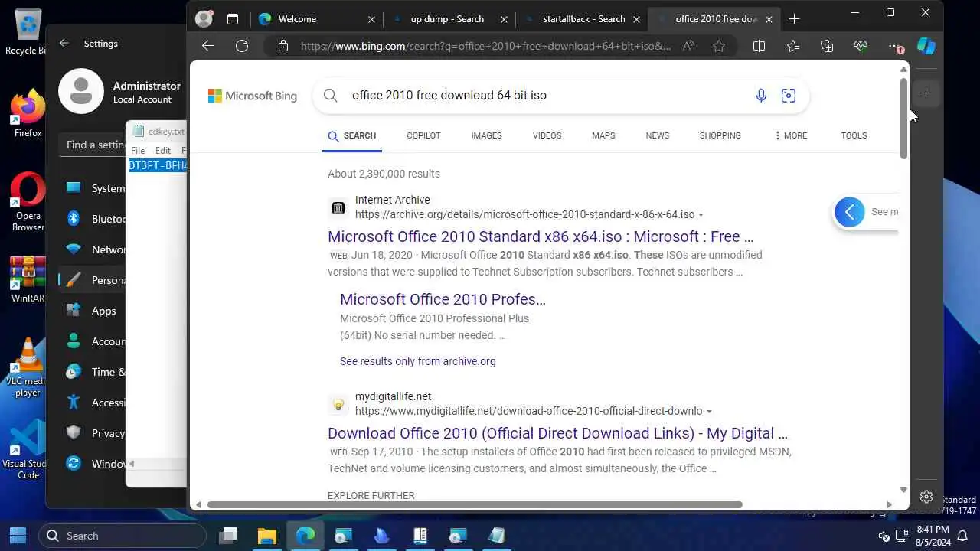The height and width of the screenshot is (551, 980).
Task: Open File Explorer from the taskbar
Action: tap(266, 536)
